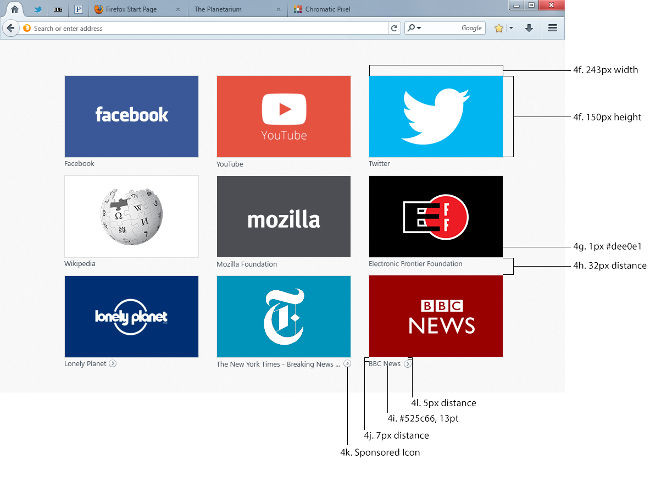The height and width of the screenshot is (480, 650).
Task: Maximize the Firefox window
Action: click(x=531, y=5)
